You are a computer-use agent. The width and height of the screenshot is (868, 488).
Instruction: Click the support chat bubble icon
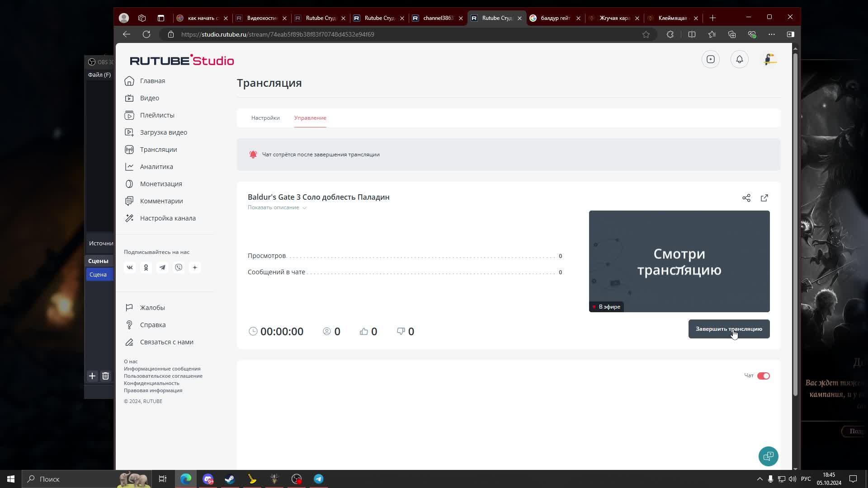pos(768,456)
